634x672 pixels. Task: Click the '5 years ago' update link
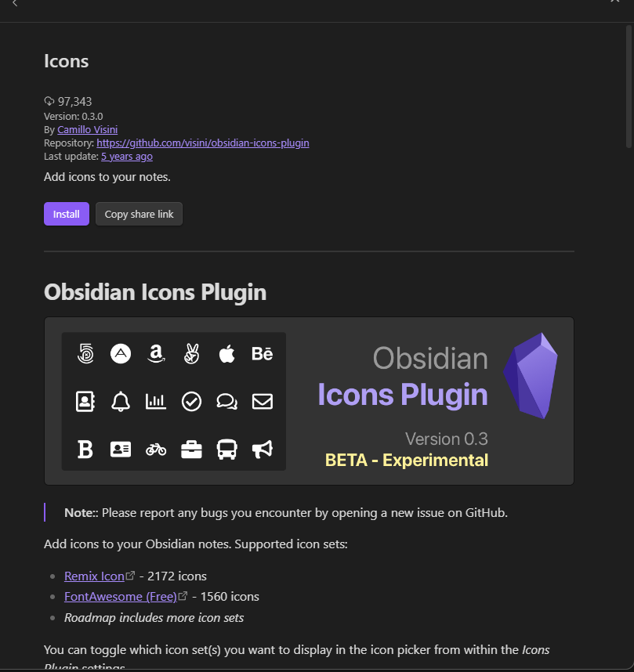coord(127,156)
